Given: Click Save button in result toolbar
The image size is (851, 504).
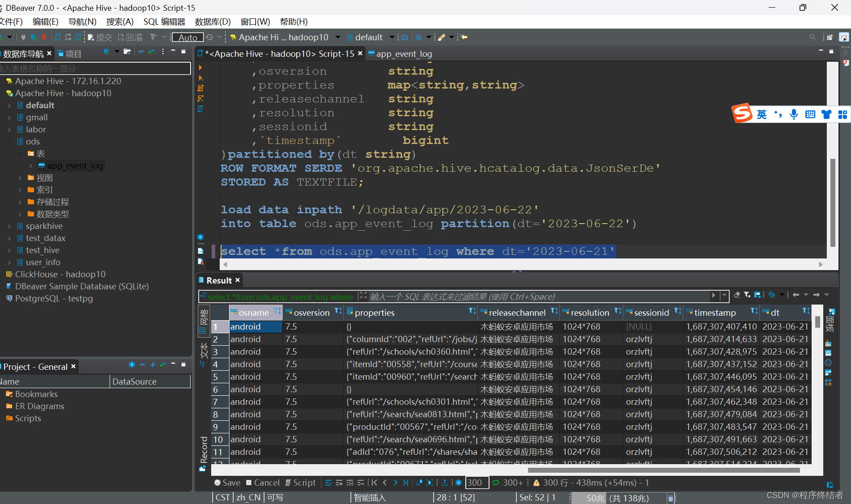Looking at the screenshot, I should 227,483.
